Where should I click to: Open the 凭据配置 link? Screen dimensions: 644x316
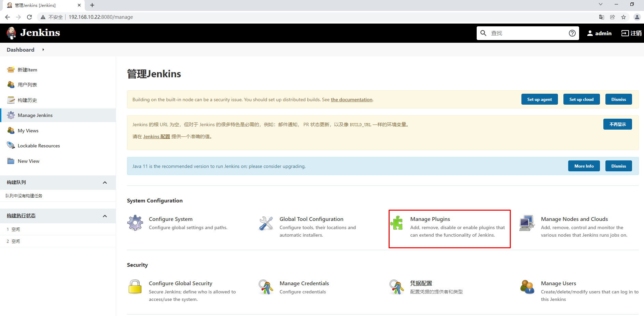click(x=421, y=284)
